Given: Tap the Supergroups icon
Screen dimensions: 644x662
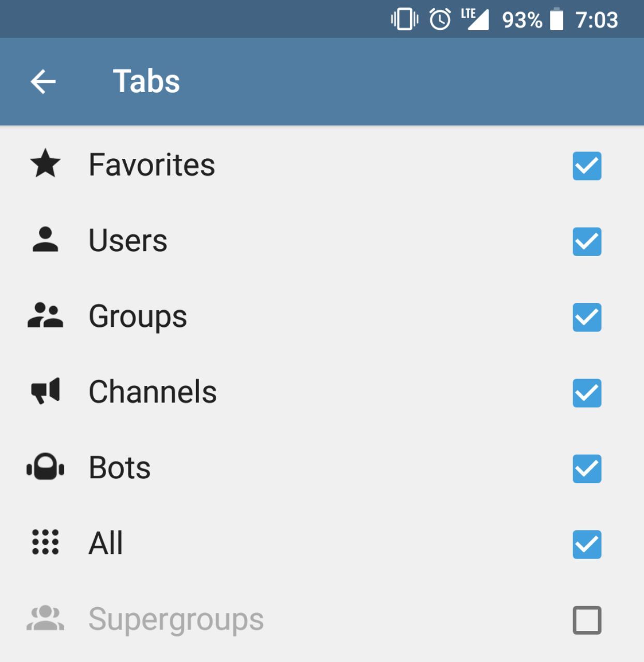Looking at the screenshot, I should pos(46,619).
